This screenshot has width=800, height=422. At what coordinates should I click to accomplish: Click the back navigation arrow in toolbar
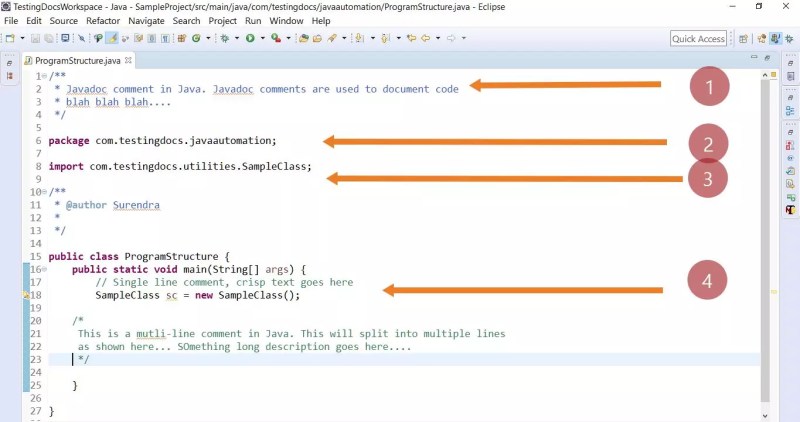point(425,38)
